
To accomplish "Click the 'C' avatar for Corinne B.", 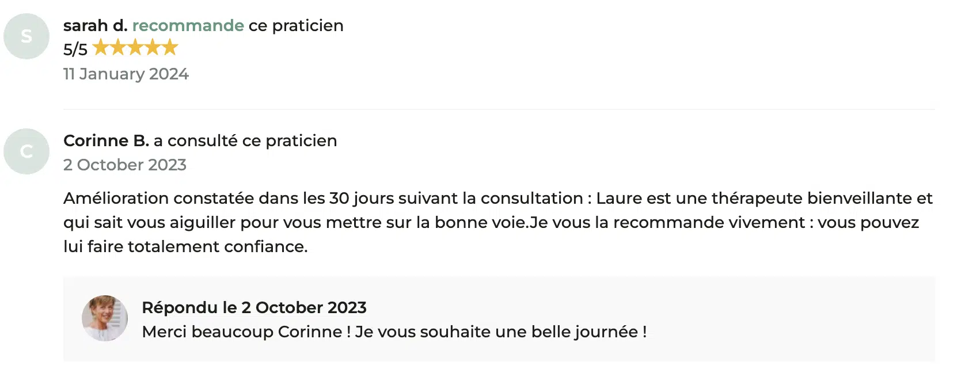I will 26,151.
